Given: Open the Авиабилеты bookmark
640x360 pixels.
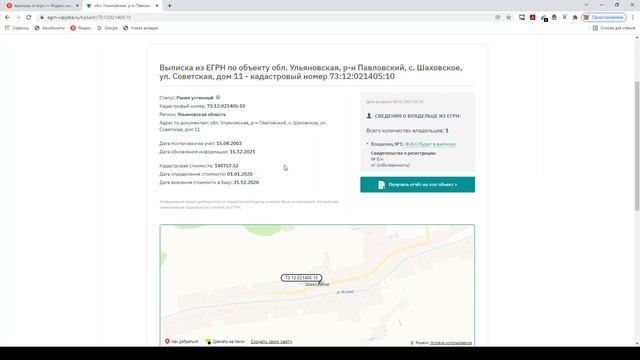Looking at the screenshot, I should 49,28.
